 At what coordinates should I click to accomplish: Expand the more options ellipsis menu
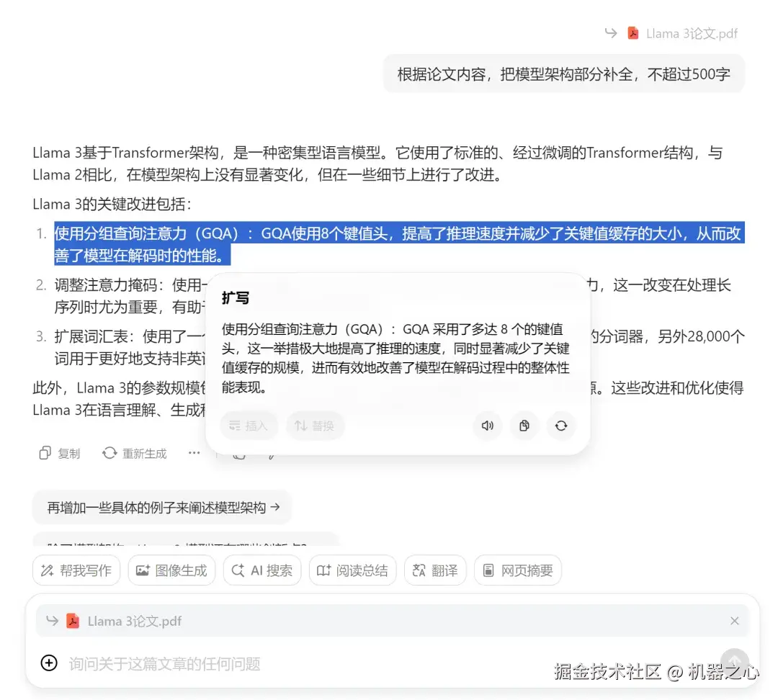pos(192,453)
